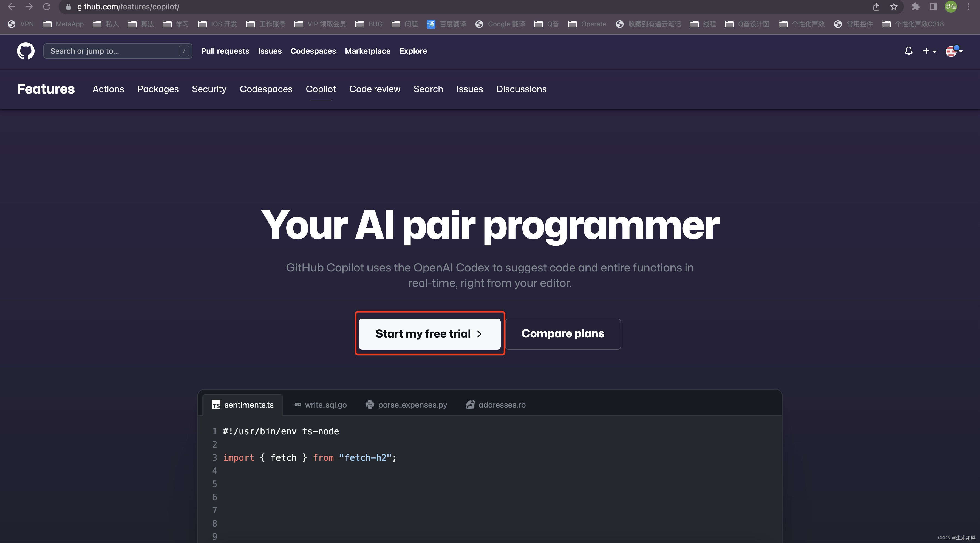The height and width of the screenshot is (543, 980).
Task: Select addresses.rb code tab
Action: (496, 405)
